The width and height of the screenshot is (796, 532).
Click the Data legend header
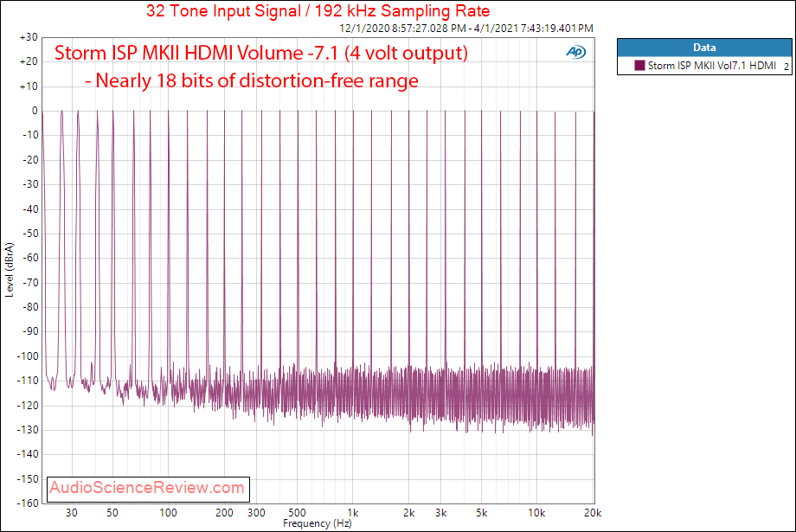[704, 48]
